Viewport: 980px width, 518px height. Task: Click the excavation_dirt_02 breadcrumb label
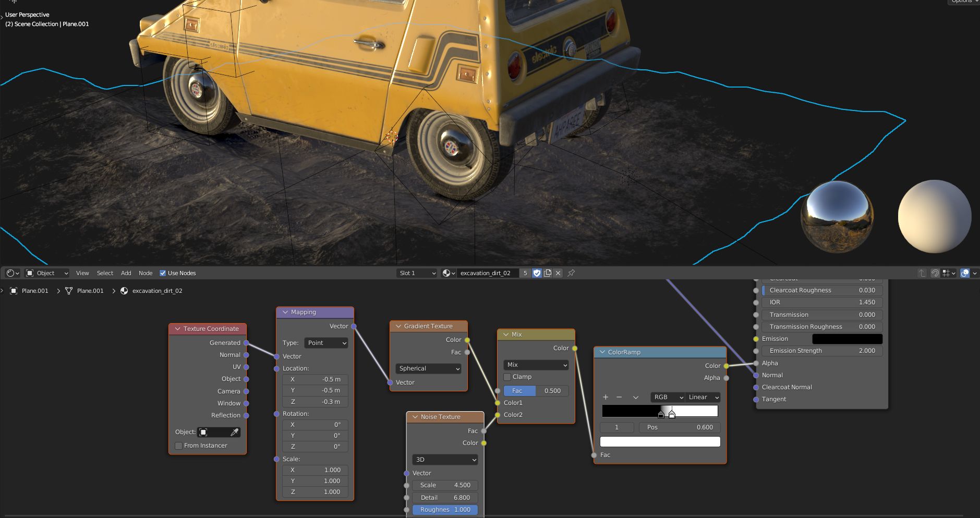click(x=157, y=291)
